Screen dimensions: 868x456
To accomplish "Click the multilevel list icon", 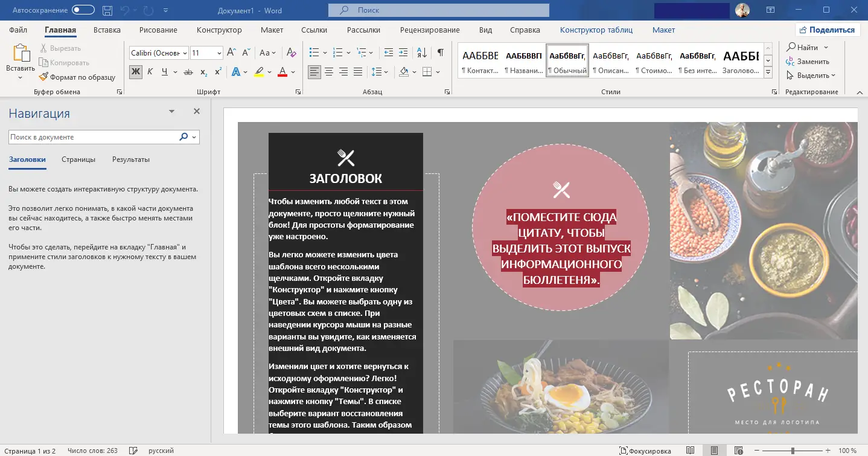I will (362, 53).
